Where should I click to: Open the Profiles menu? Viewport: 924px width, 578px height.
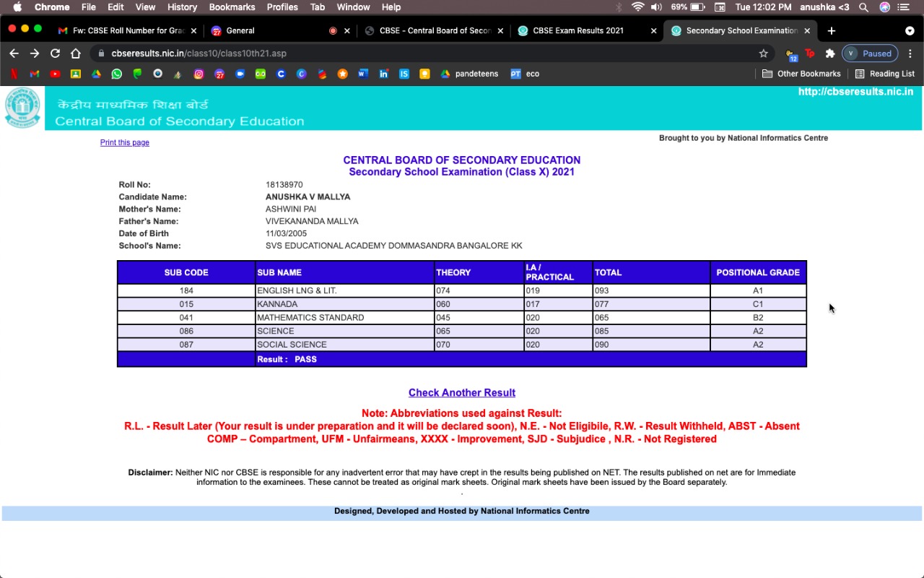282,7
